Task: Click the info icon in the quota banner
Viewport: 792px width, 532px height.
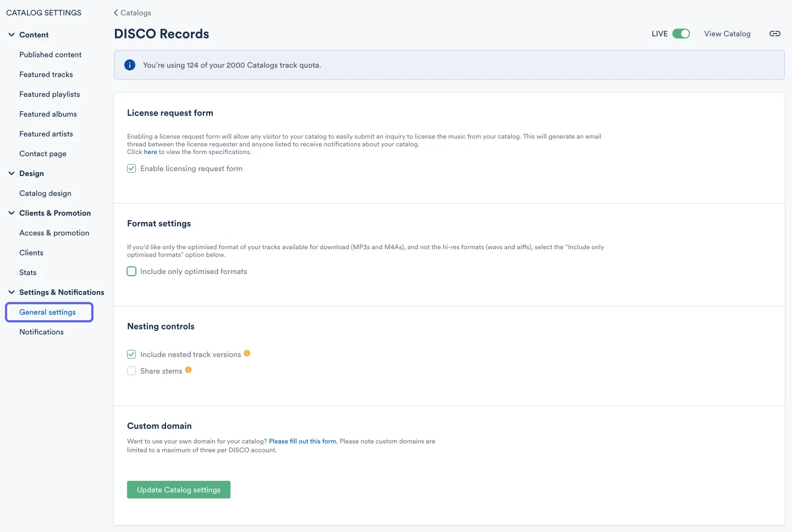Action: coord(130,65)
